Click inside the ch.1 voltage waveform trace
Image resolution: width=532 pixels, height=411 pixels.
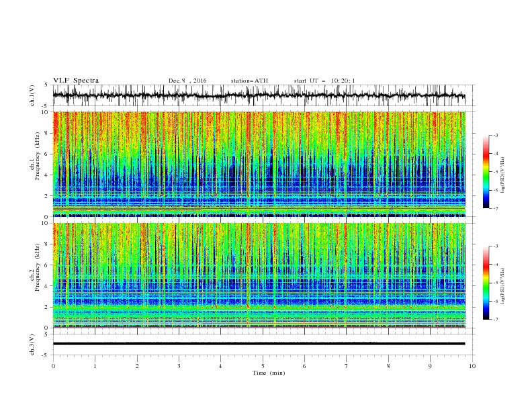pos(259,95)
